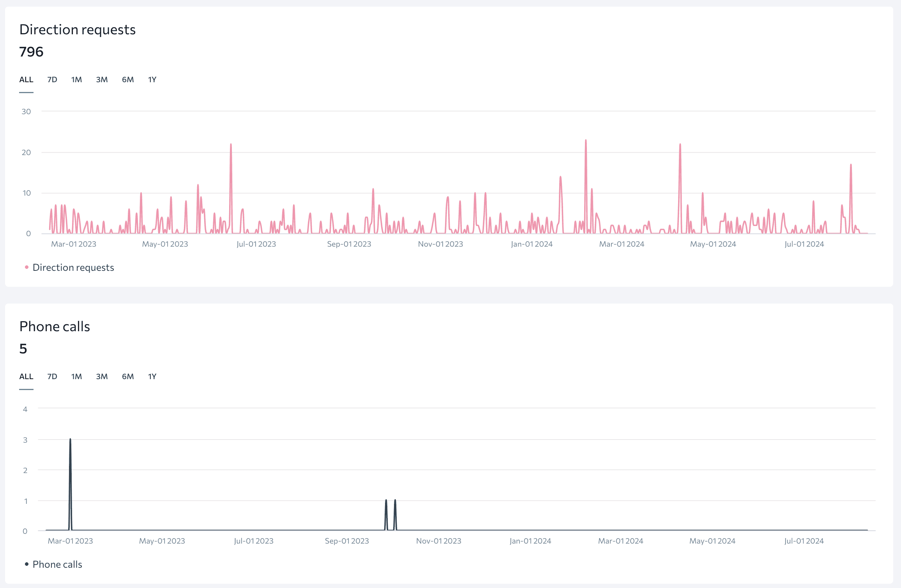Click the dark Phone calls legend dot
901x588 pixels.
[26, 564]
